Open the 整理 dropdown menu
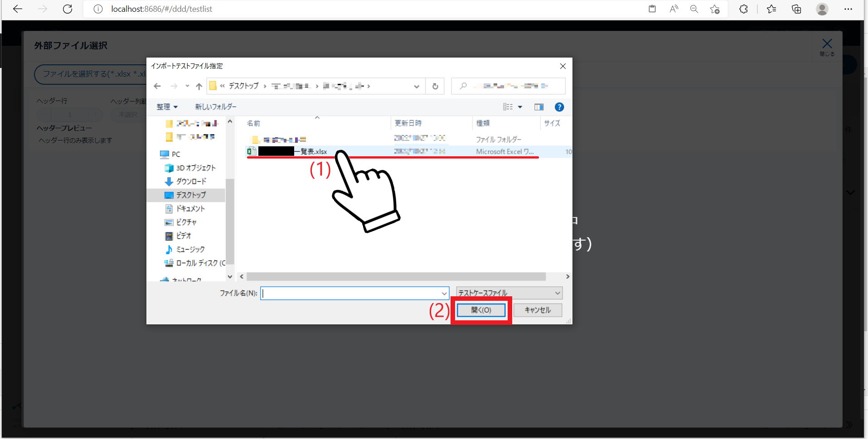Image resolution: width=868 pixels, height=439 pixels. click(x=167, y=107)
